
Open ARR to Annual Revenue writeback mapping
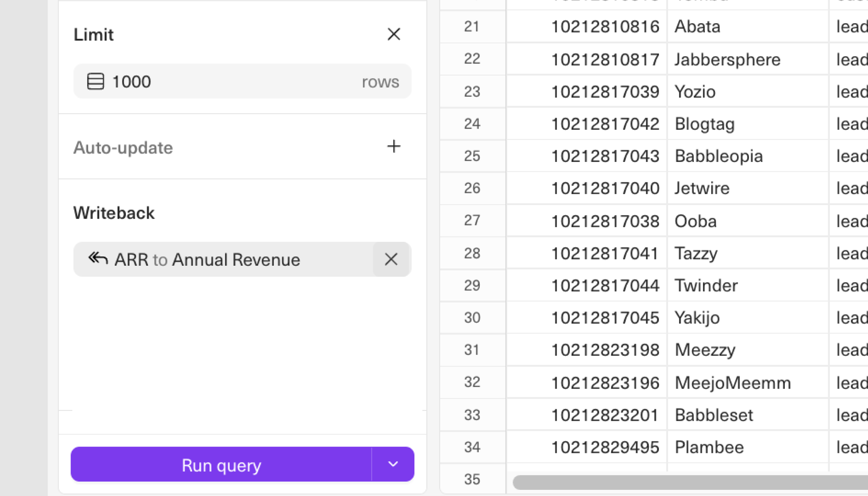[x=207, y=260]
